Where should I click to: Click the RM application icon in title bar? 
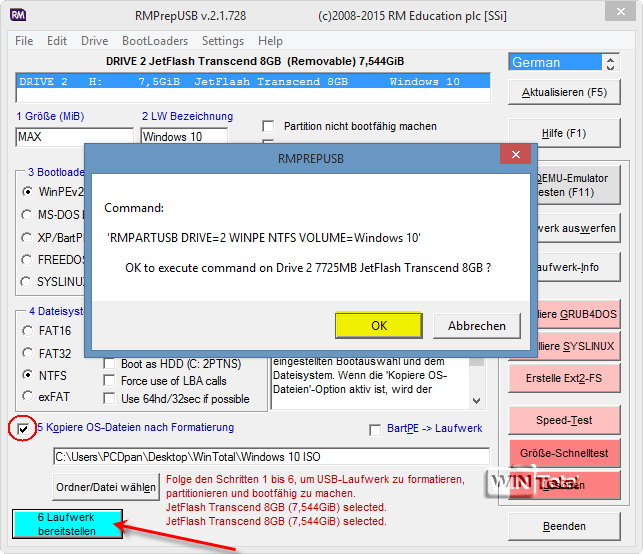pyautogui.click(x=18, y=15)
